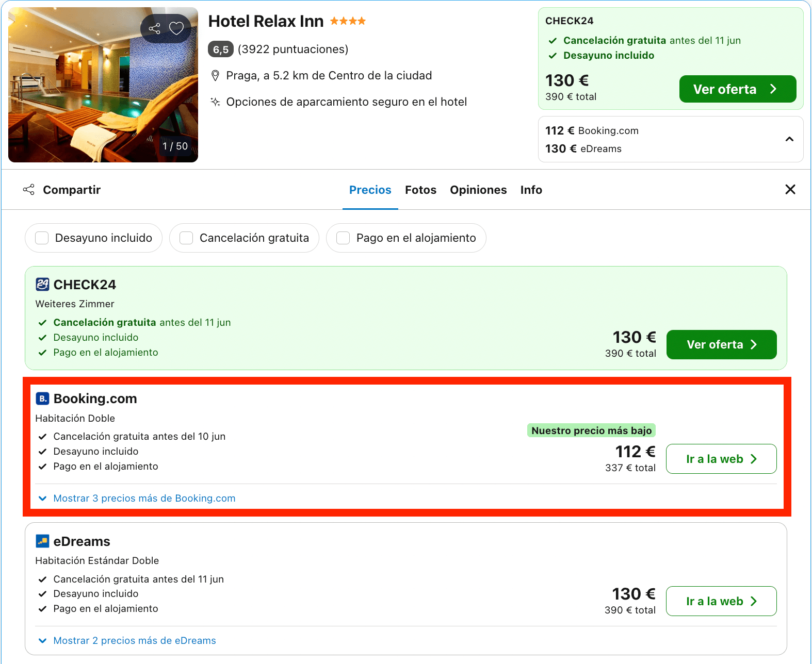Click the (3922 puntuaciones) text
Viewport: 812px width, 664px height.
[293, 49]
